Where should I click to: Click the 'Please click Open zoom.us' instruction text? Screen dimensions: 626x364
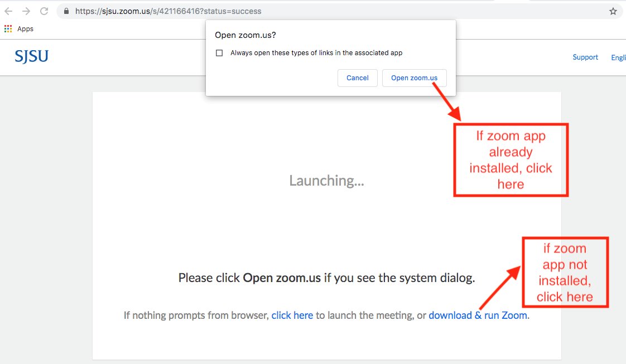[326, 278]
